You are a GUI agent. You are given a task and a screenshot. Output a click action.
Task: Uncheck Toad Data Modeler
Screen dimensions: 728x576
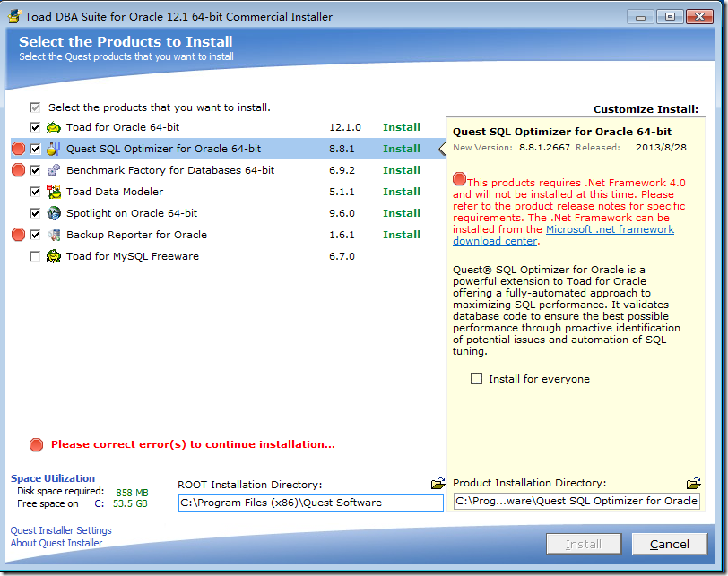click(35, 192)
